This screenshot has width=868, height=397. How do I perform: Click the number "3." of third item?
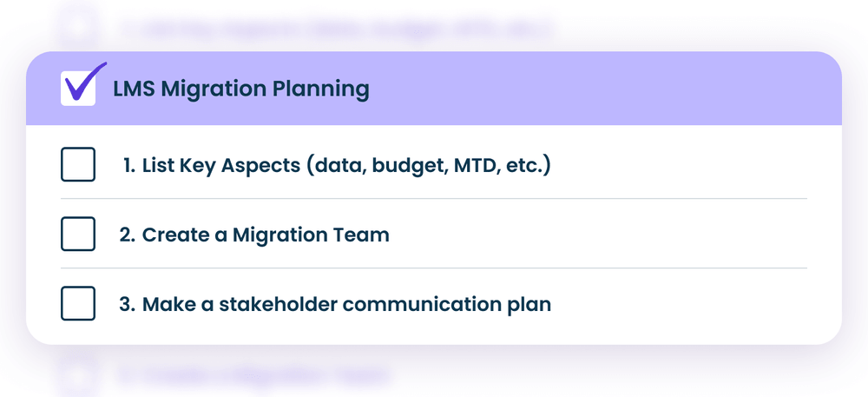128,305
